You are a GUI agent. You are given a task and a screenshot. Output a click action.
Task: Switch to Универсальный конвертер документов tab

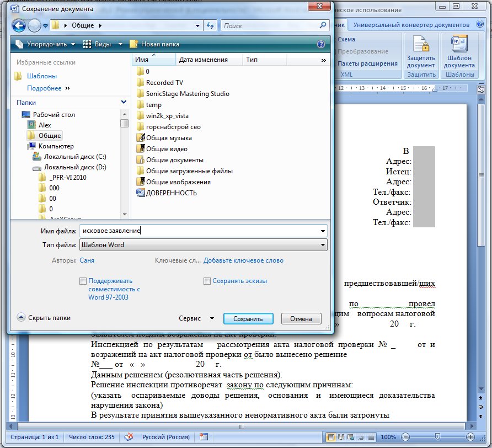pos(411,25)
